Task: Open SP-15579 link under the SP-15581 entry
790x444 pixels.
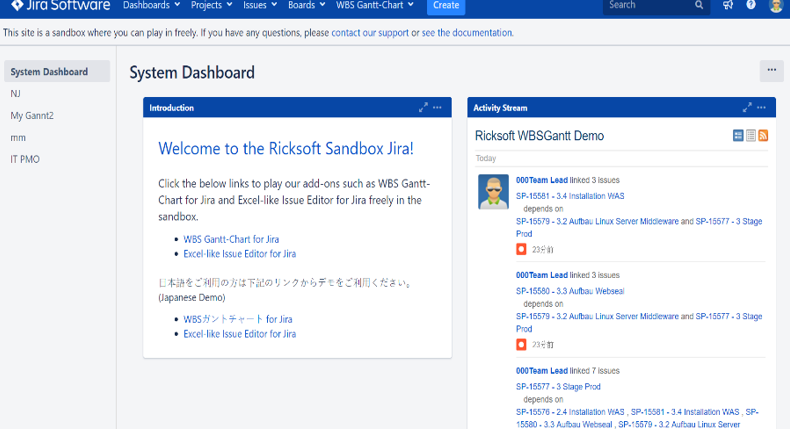Action: [x=597, y=221]
